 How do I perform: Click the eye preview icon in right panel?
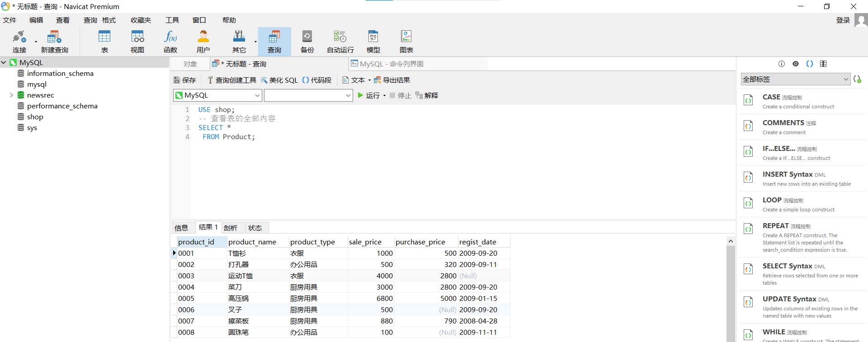tap(796, 64)
